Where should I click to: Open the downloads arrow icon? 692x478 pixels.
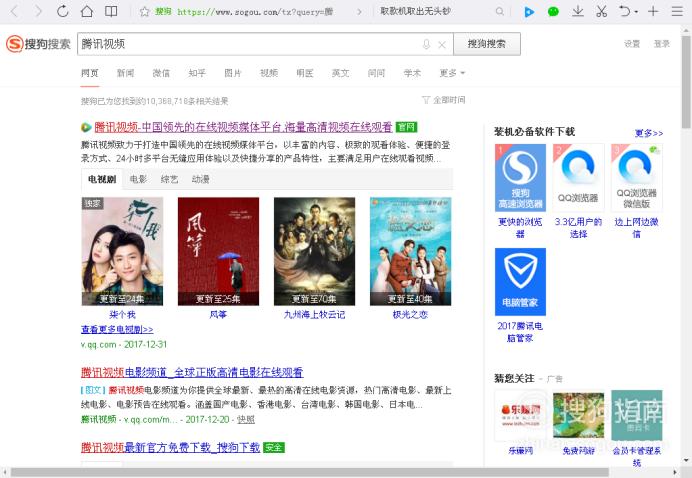577,11
